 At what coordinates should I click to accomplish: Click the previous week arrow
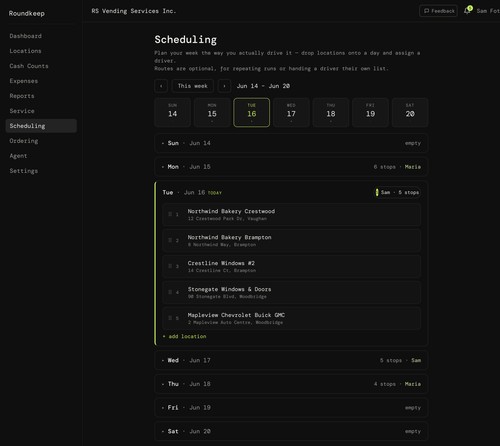(x=161, y=86)
